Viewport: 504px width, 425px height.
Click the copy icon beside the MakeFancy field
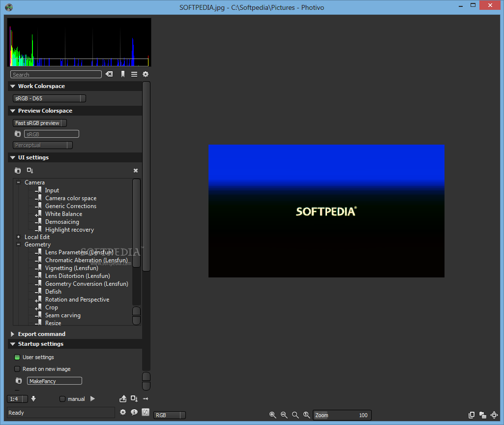click(19, 381)
